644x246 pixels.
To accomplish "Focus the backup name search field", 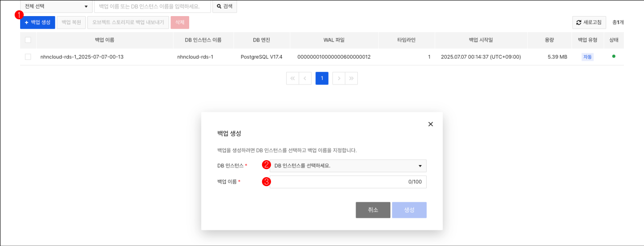I will [x=153, y=6].
